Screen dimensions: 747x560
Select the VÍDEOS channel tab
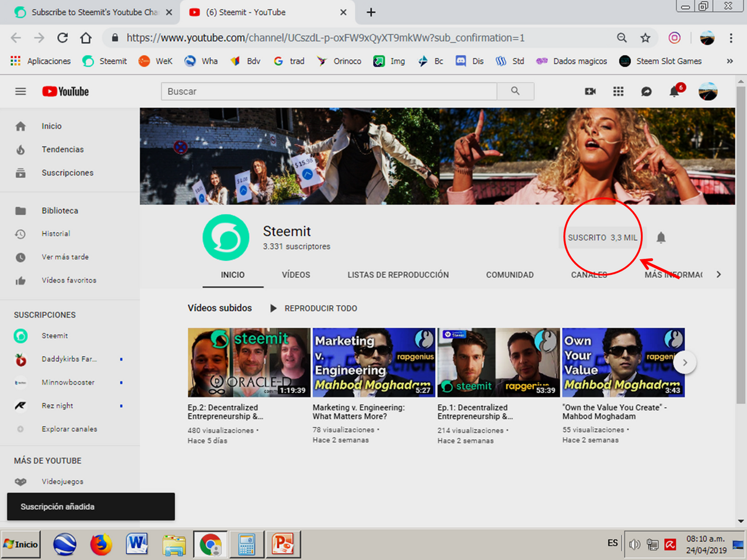(296, 275)
